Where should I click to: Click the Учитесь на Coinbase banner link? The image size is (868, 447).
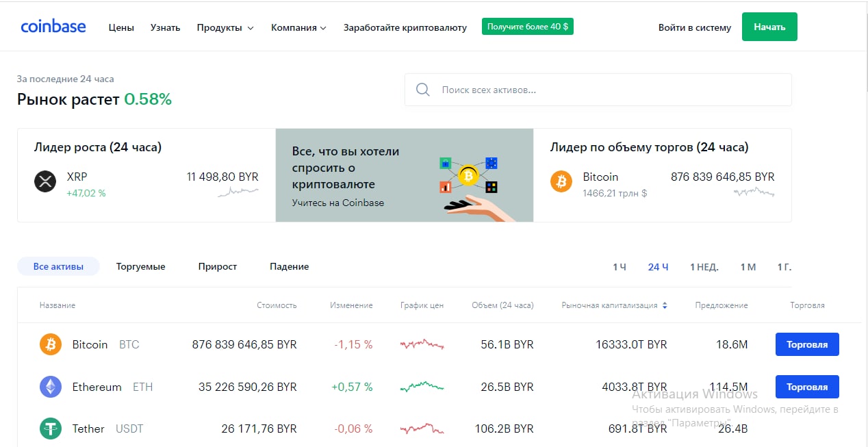point(338,203)
